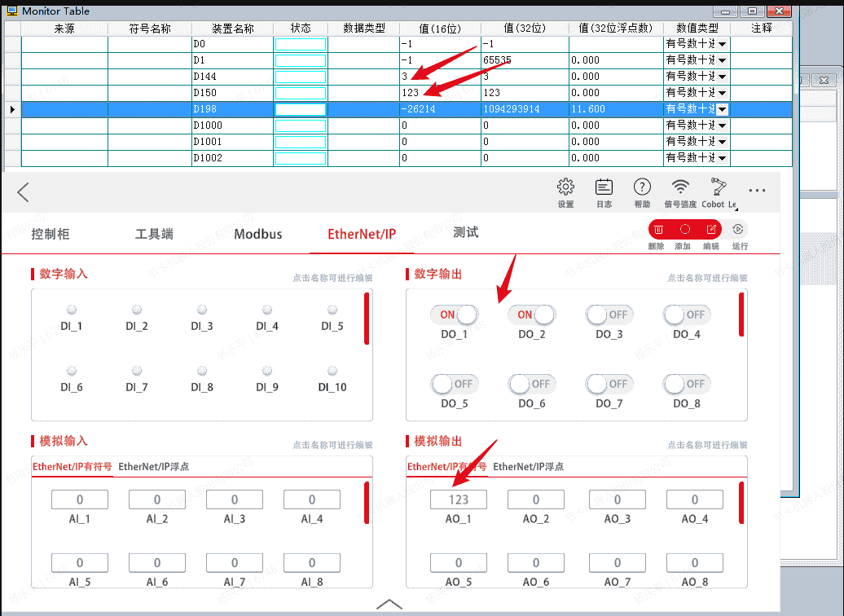This screenshot has width=844, height=616.
Task: Open 数值类型 dropdown in the D198 row
Action: point(722,109)
